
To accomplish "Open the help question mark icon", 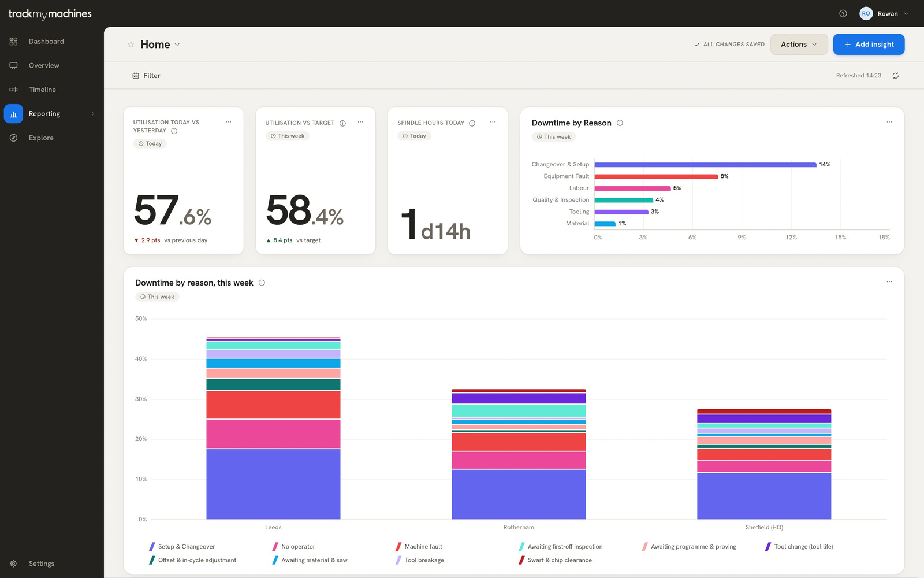I will [843, 14].
